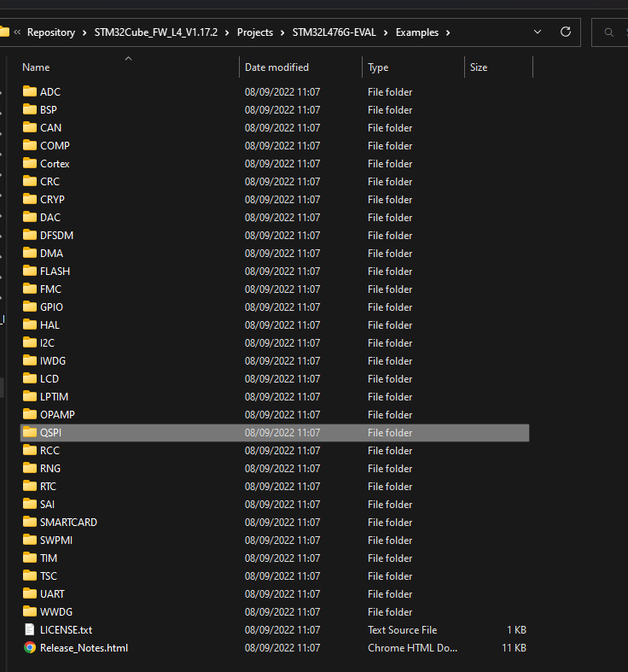
Task: Click the highlighted QSPI folder icon
Action: (30, 432)
